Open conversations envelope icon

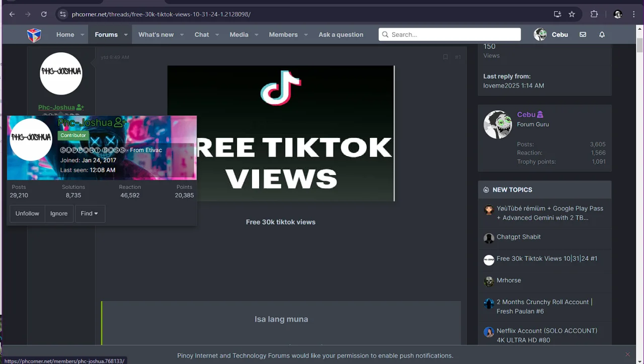point(583,35)
